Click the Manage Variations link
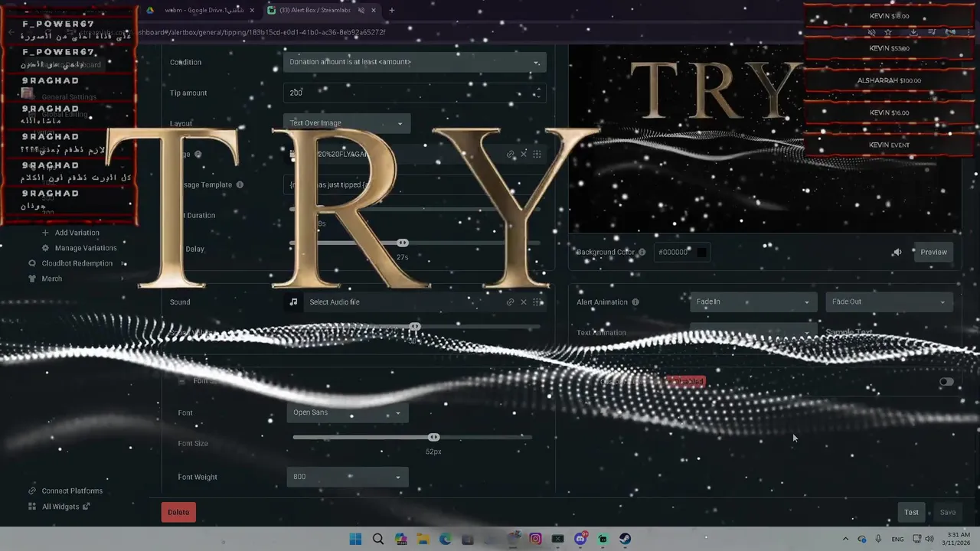The image size is (980, 551). [x=86, y=248]
